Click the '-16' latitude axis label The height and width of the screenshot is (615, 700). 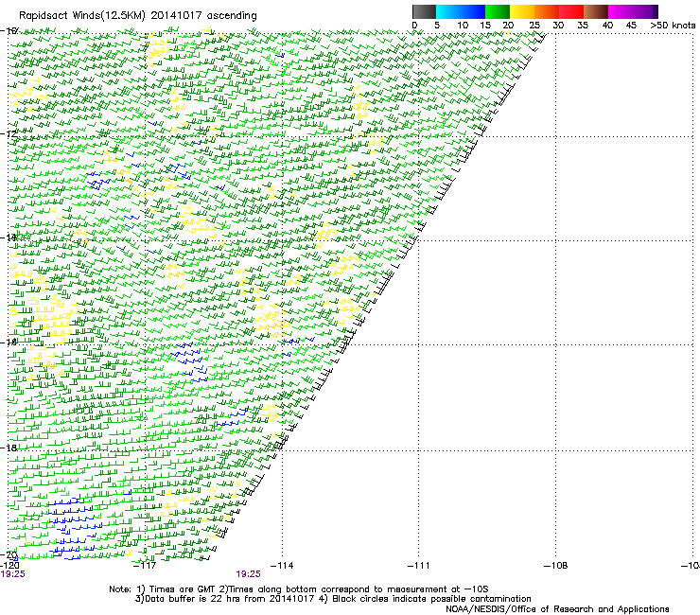pyautogui.click(x=9, y=342)
